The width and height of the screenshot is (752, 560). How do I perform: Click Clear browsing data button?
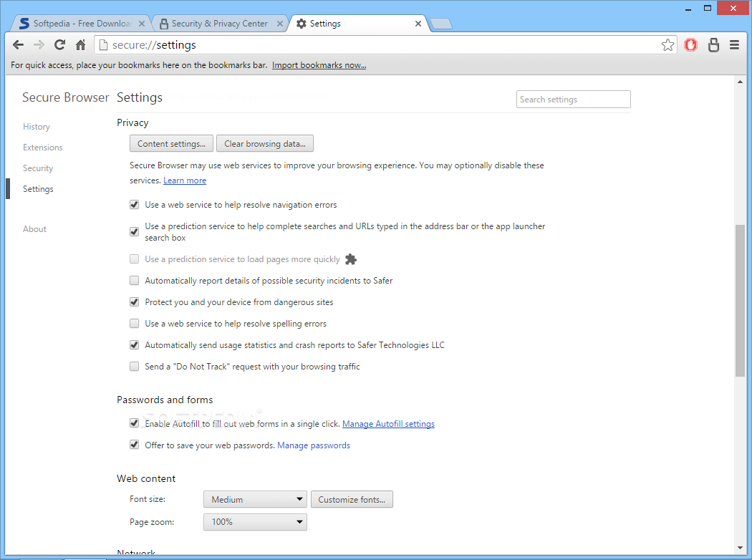click(x=265, y=144)
